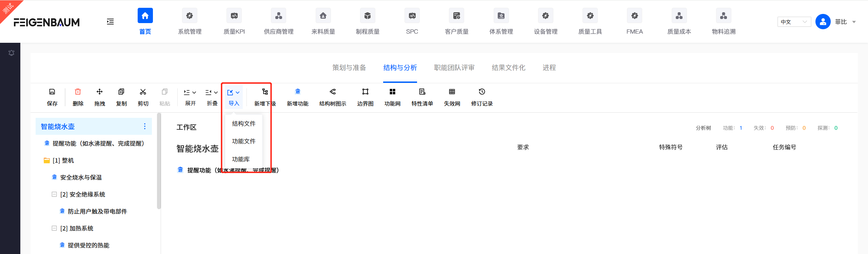
Task: Switch to 进程 tab
Action: click(x=549, y=68)
